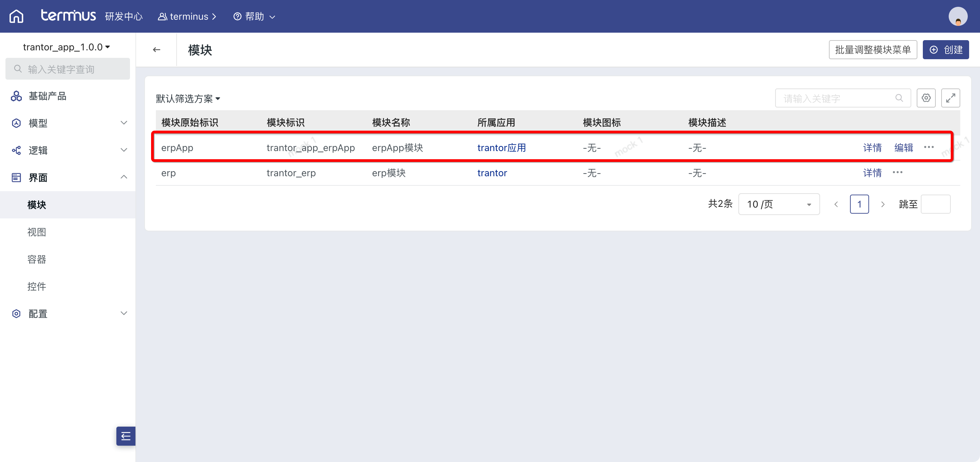Expand table to fullscreen with the arrows icon
Image resolution: width=980 pixels, height=462 pixels.
(950, 98)
